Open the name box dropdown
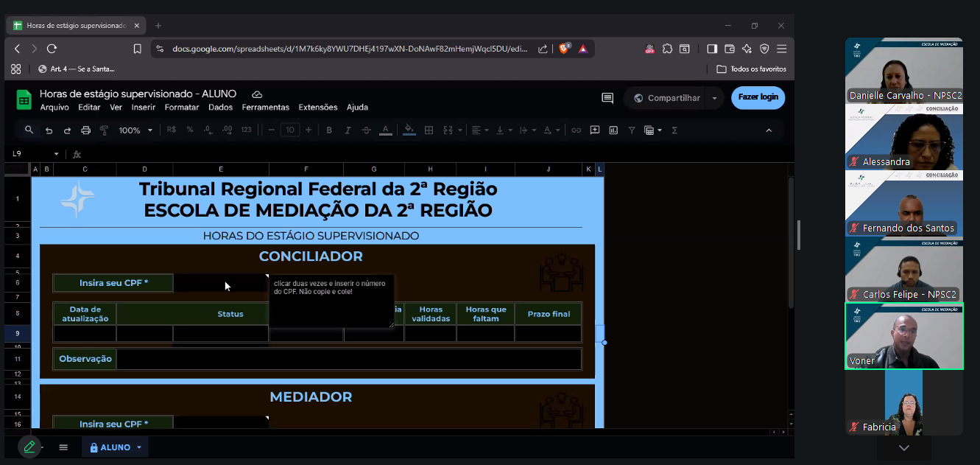This screenshot has height=465, width=980. (x=56, y=154)
